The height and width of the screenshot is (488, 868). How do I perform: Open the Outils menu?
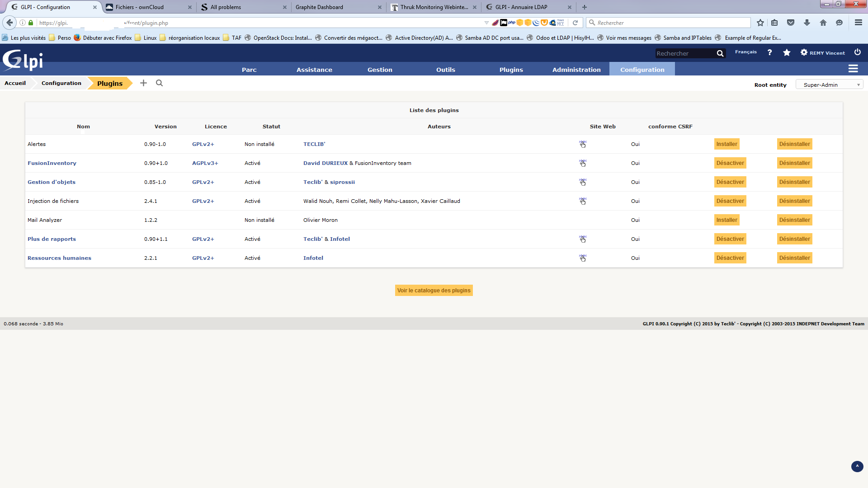446,70
